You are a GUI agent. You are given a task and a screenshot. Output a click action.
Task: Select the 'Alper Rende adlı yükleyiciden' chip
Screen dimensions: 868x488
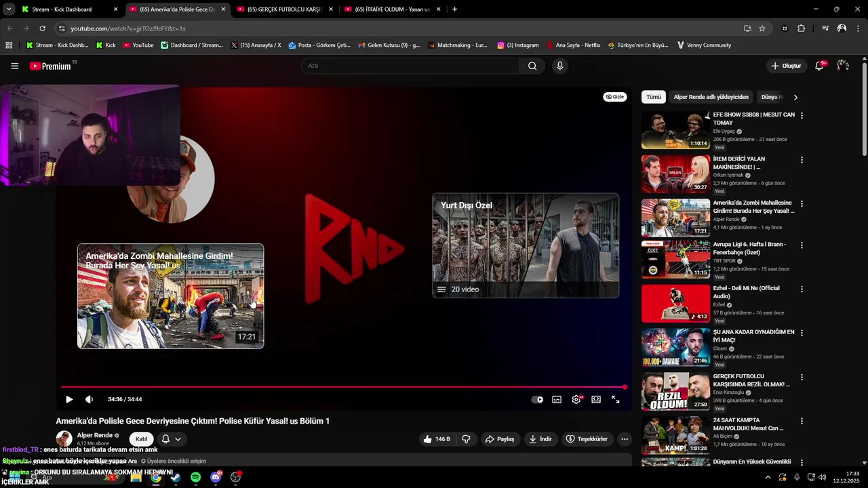(711, 97)
